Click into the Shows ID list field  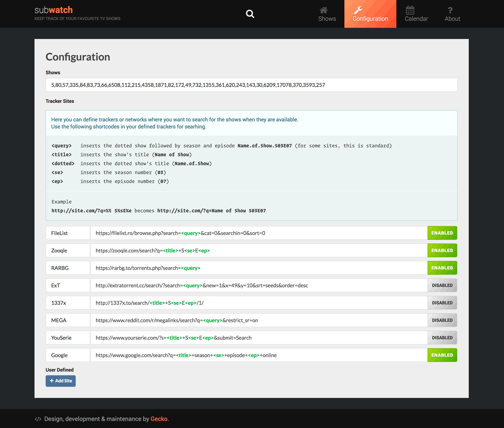tap(251, 85)
